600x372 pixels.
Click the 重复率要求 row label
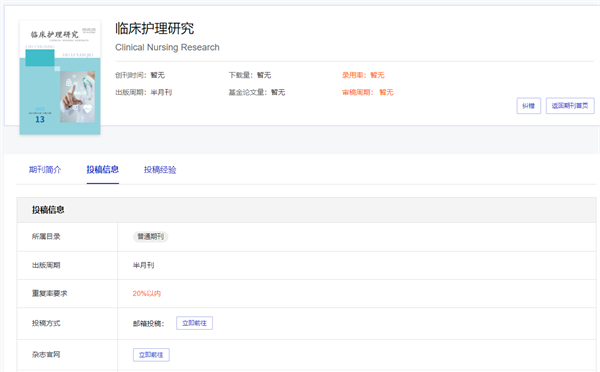click(49, 294)
